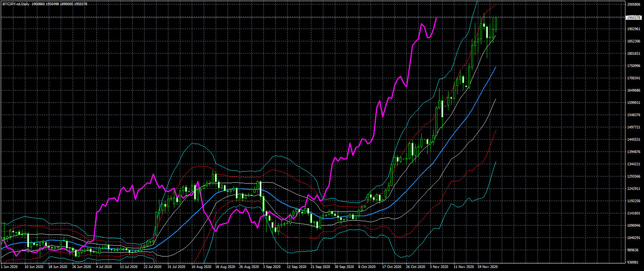Select the upper cyan Bollinger band peak
644x271 pixels.
(x=192, y=143)
